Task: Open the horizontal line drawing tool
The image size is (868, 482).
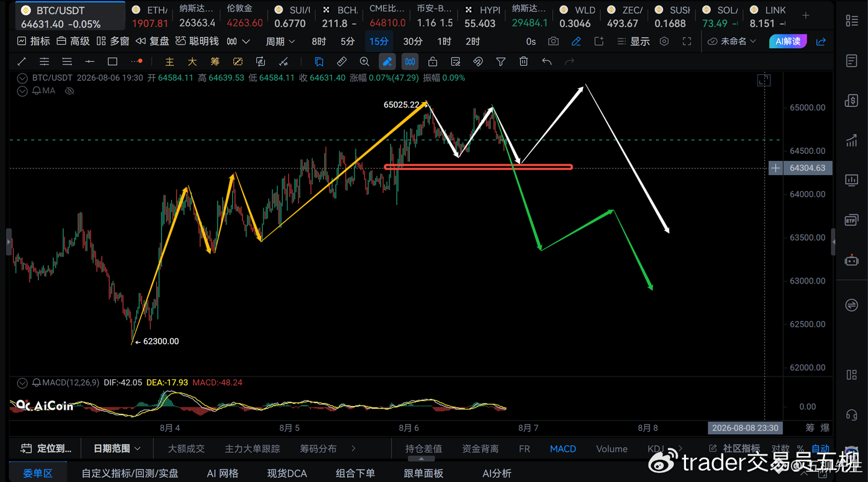Action: point(90,62)
